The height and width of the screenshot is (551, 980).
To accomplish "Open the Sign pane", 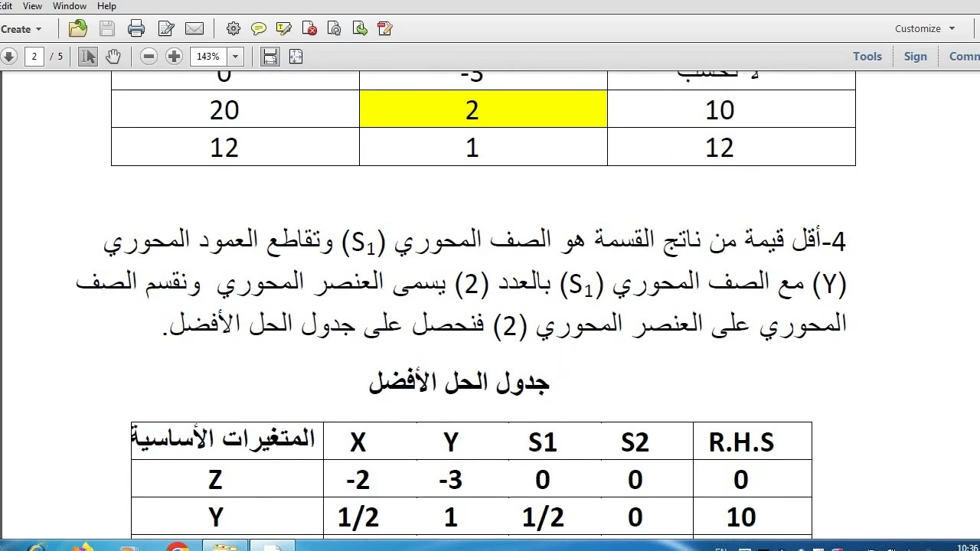I will 915,56.
